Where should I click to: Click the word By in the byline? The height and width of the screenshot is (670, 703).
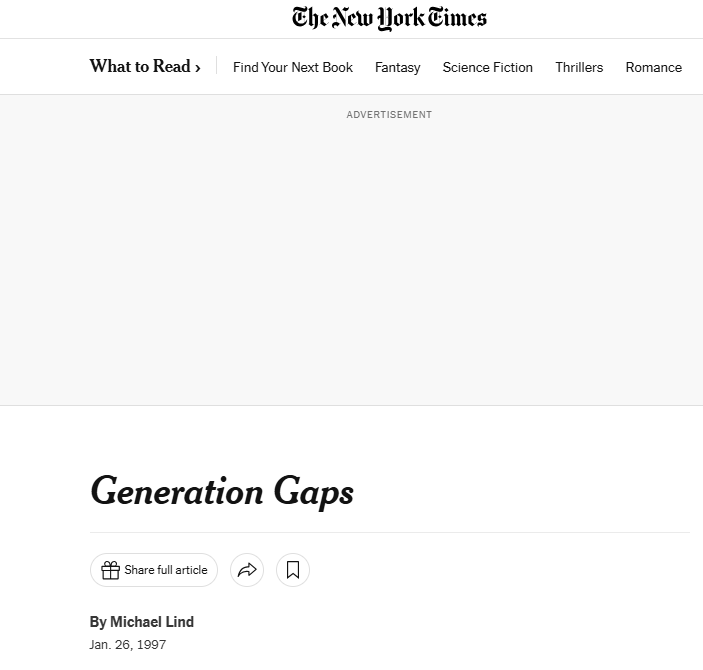98,622
